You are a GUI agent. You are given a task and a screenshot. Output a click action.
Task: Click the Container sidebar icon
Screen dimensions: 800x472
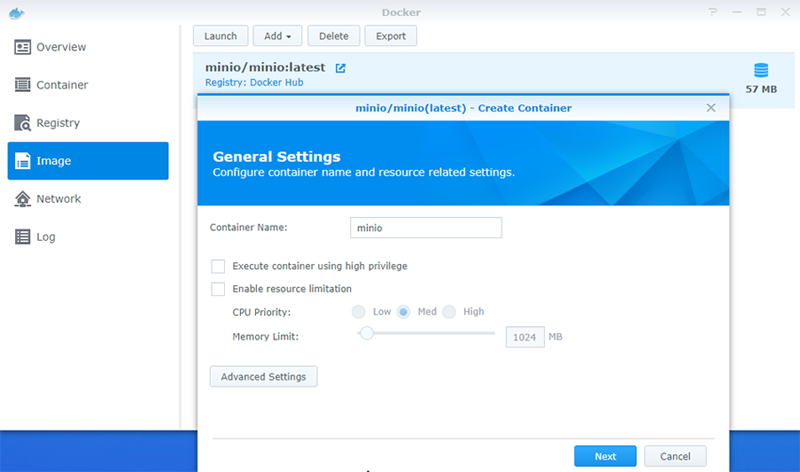click(22, 85)
